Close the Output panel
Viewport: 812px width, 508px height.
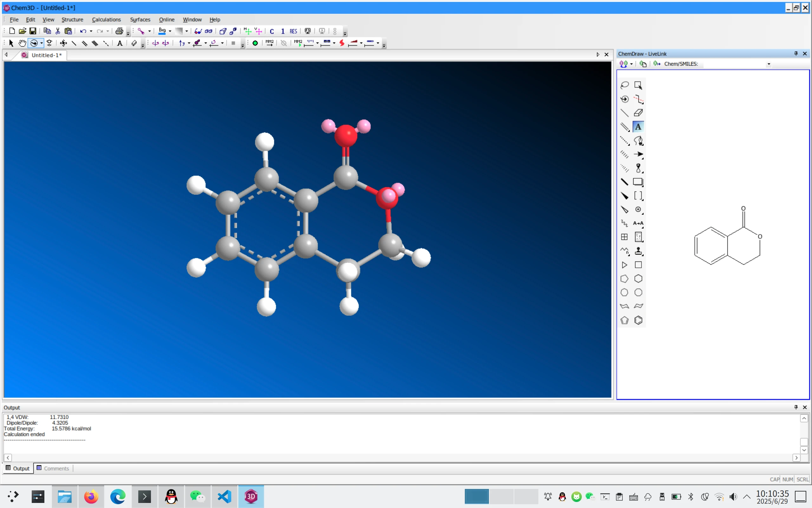[805, 407]
